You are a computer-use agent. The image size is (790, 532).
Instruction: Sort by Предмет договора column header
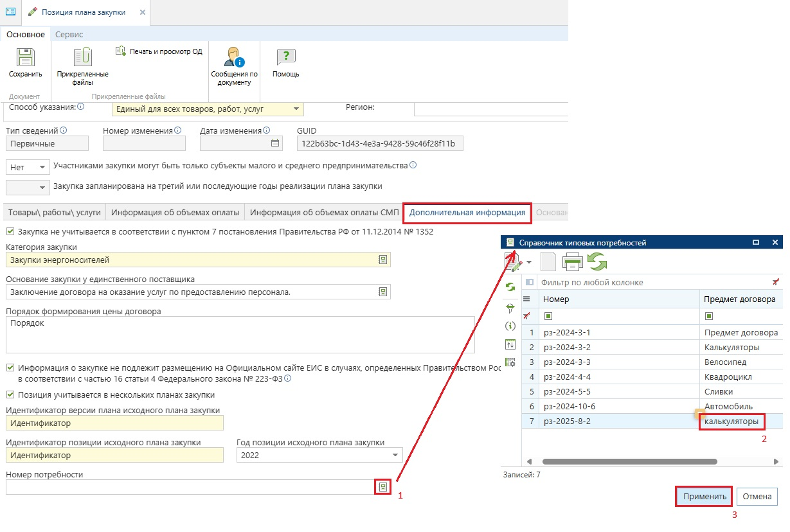point(741,299)
